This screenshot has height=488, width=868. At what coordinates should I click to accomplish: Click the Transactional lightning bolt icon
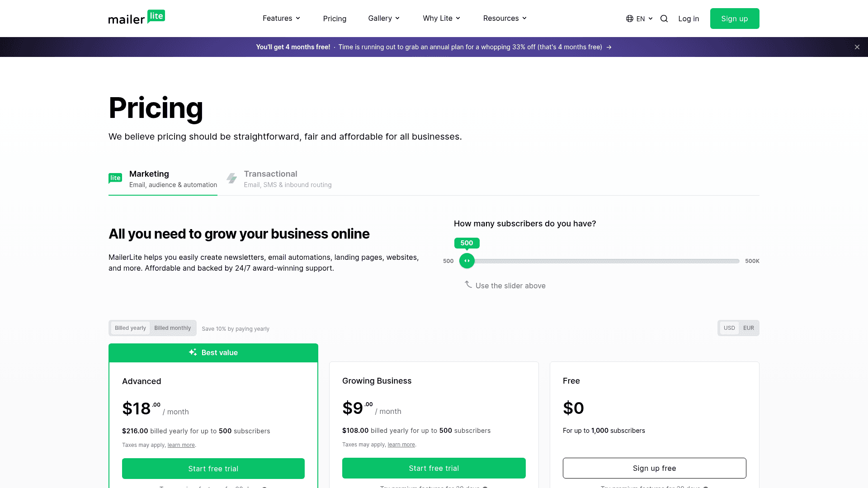coord(232,178)
